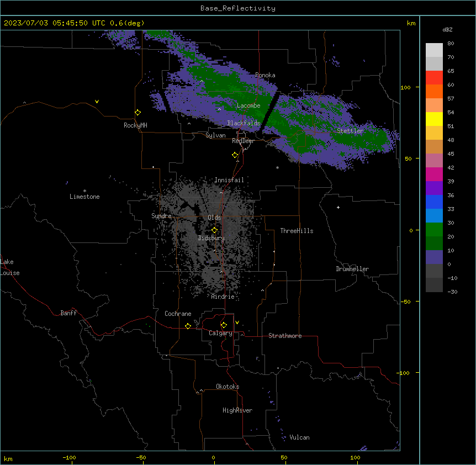The image size is (476, 465).
Task: Click the ThreeHills label
Action: pos(297,231)
